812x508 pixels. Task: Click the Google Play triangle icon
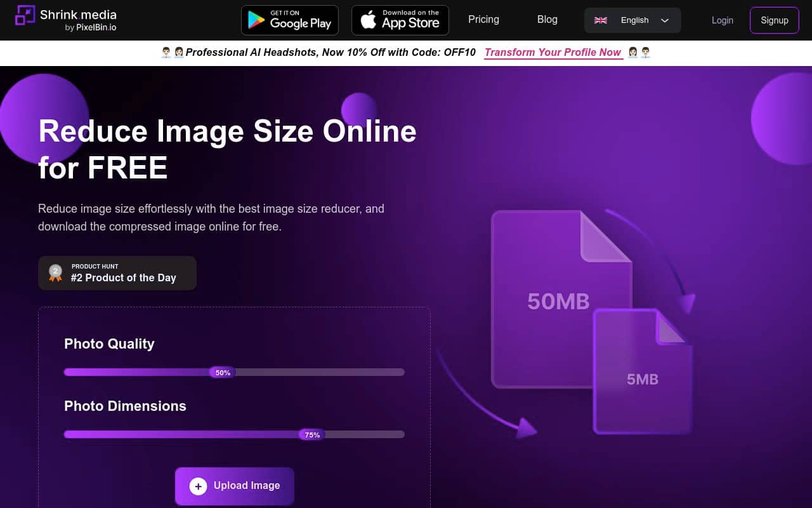pos(256,20)
